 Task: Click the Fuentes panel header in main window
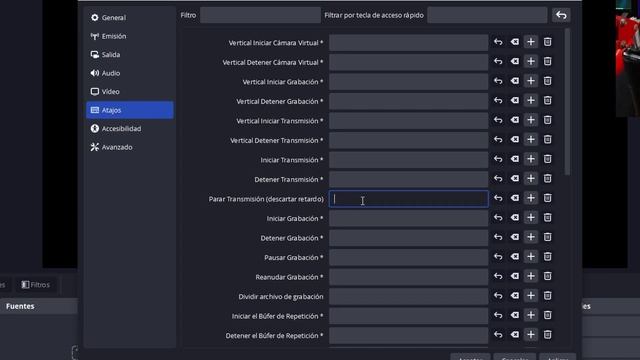coord(39,306)
